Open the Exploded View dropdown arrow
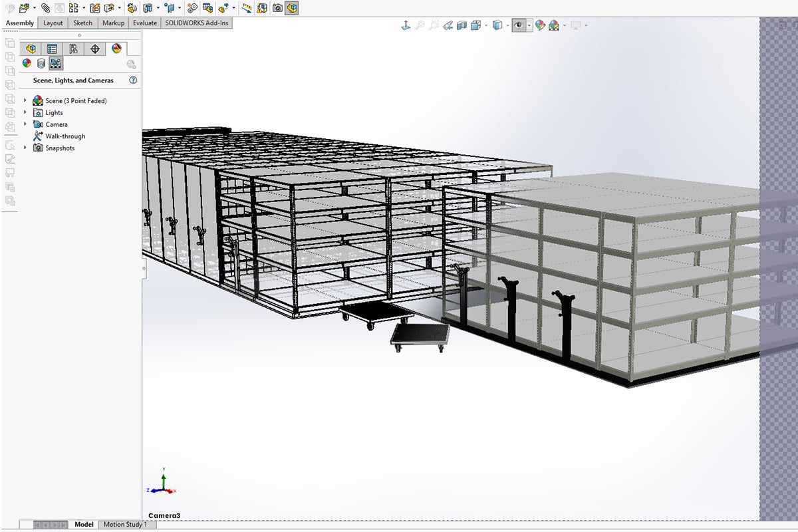Viewport: 798px width, 532px height. [234, 9]
